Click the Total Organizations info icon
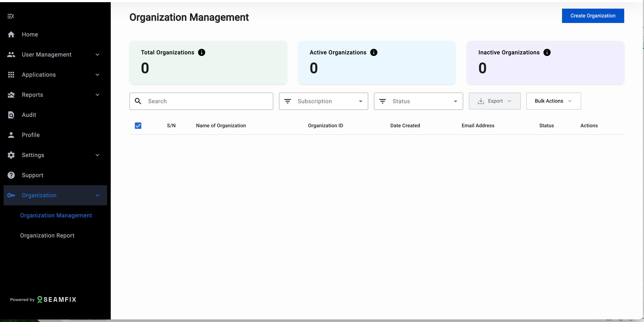Image resolution: width=644 pixels, height=322 pixels. (202, 52)
